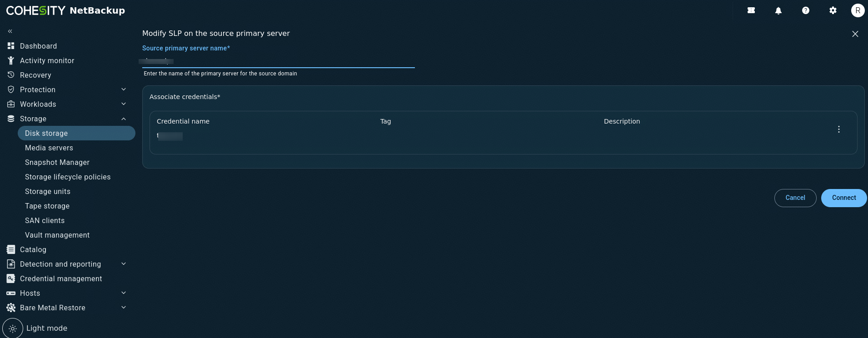Viewport: 868px width, 338px height.
Task: Click the sun icon for Light mode
Action: (x=13, y=328)
